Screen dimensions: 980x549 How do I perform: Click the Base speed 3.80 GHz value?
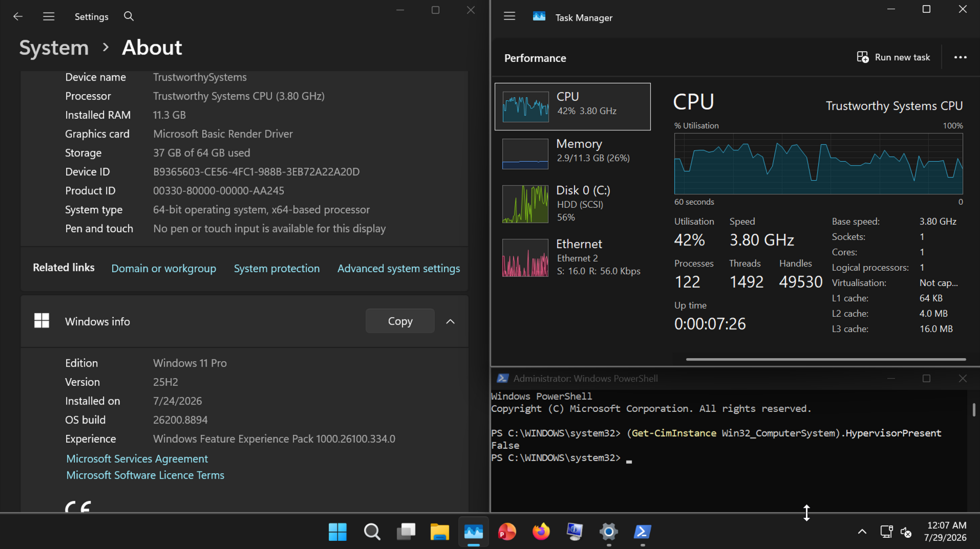click(938, 222)
